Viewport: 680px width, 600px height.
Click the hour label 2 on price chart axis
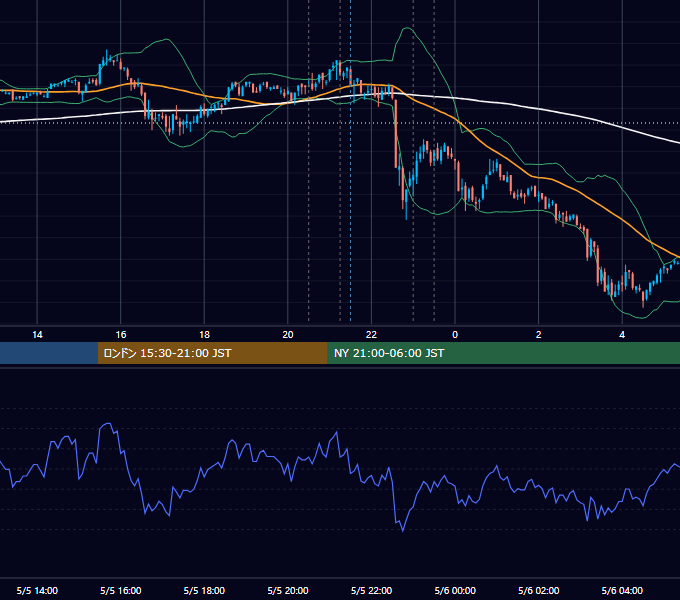pyautogui.click(x=539, y=335)
